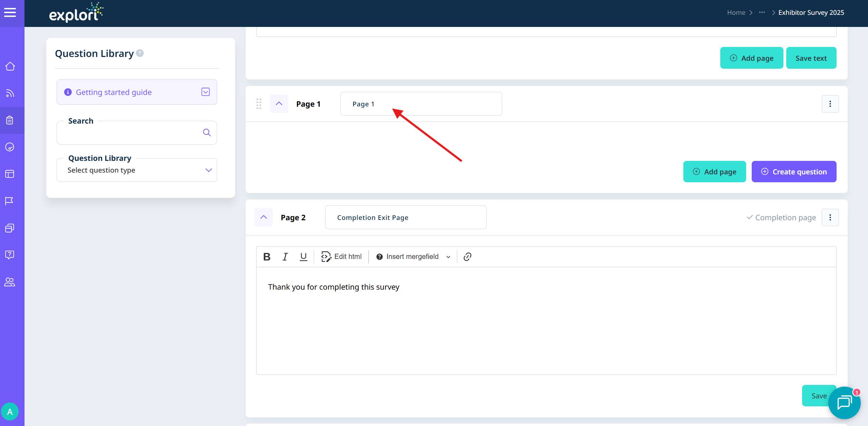The image size is (868, 426).
Task: Toggle bold formatting
Action: [266, 256]
